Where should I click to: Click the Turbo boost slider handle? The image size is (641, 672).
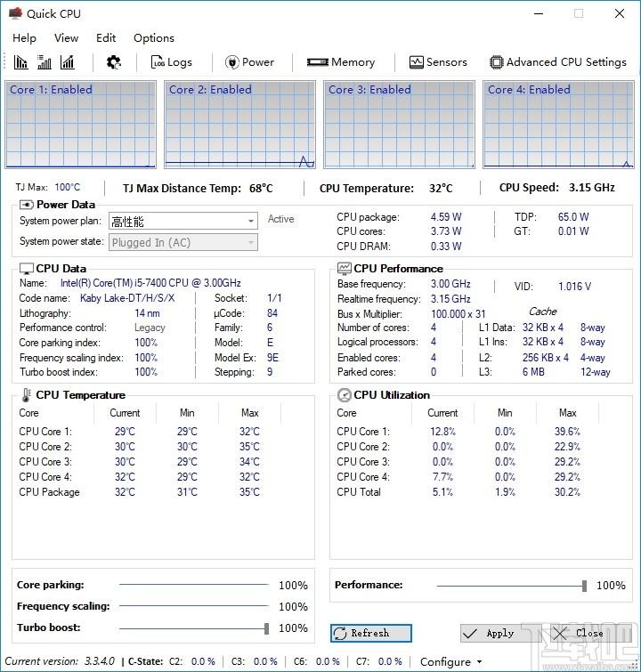click(x=266, y=628)
